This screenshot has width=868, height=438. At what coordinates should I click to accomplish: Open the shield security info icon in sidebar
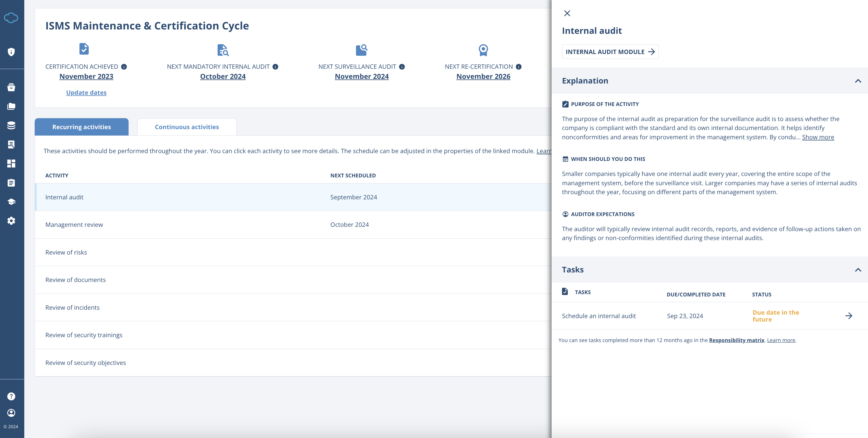12,51
